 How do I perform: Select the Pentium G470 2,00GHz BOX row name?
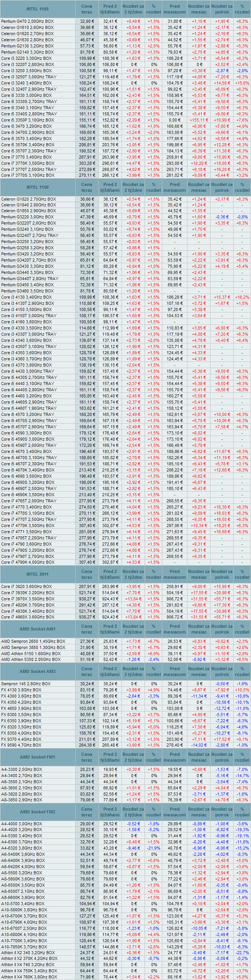(27, 21)
